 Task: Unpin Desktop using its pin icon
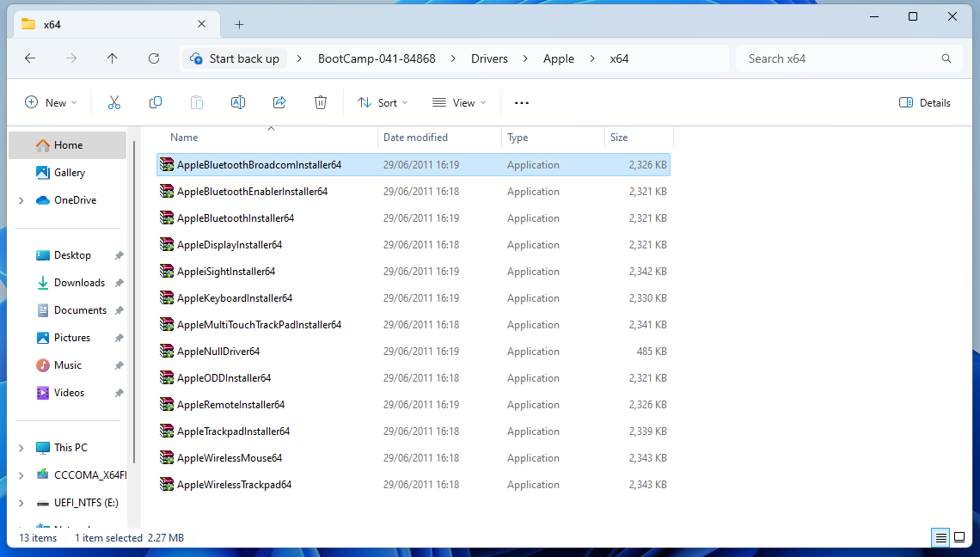(119, 255)
